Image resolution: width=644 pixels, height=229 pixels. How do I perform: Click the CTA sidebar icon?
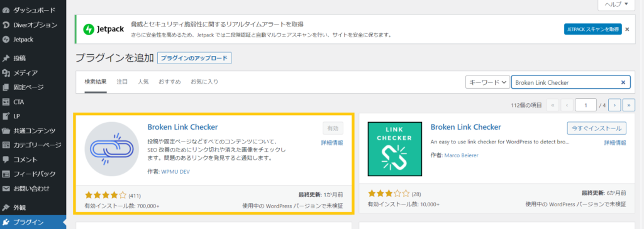6,102
